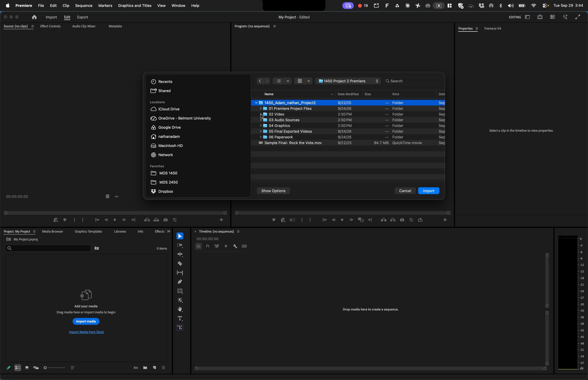Image resolution: width=588 pixels, height=380 pixels.
Task: Open the Program monitor button editor
Action: coord(445,220)
